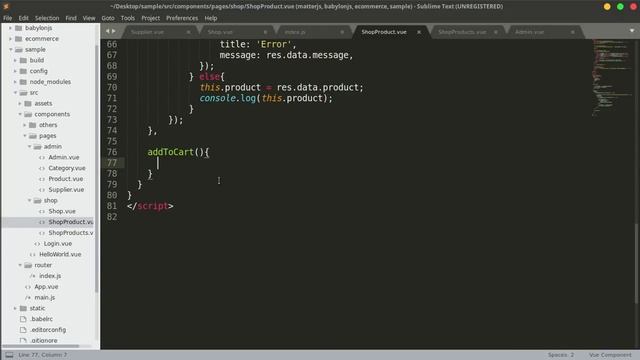Expand the others folder

tap(24, 125)
